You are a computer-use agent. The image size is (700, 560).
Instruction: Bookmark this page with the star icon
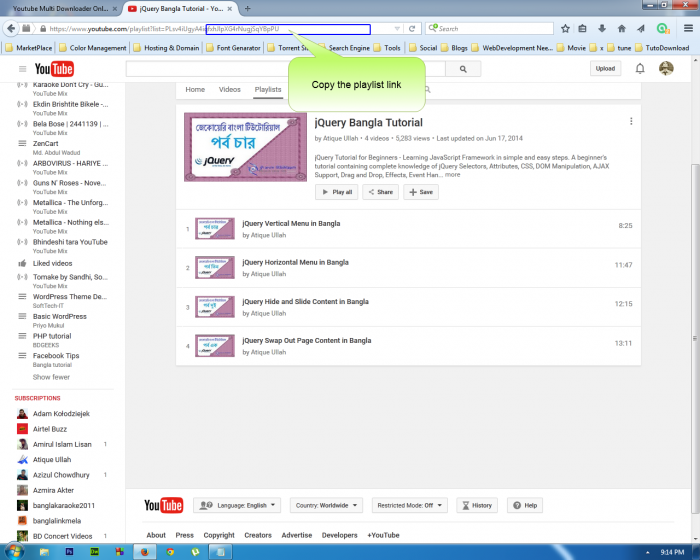pos(565,29)
